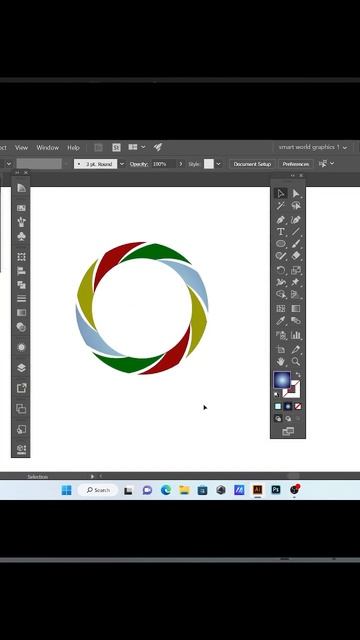
Task: Select the Eyedropper tool
Action: point(281,321)
